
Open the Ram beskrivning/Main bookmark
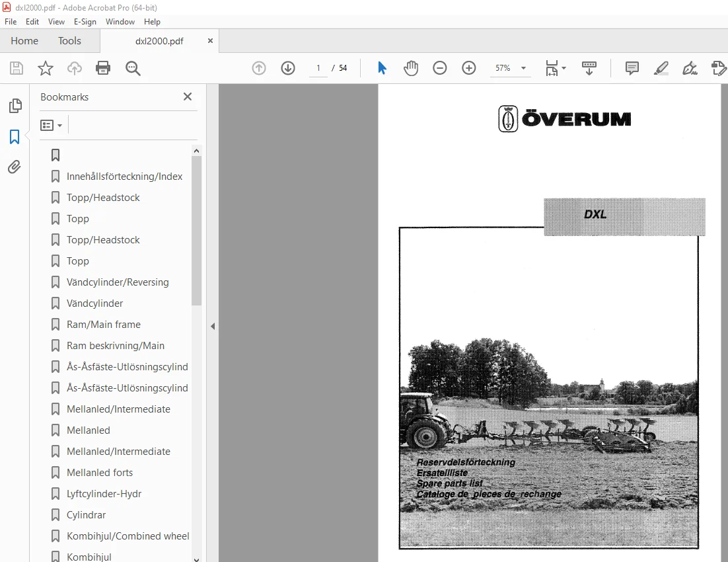[x=116, y=345]
